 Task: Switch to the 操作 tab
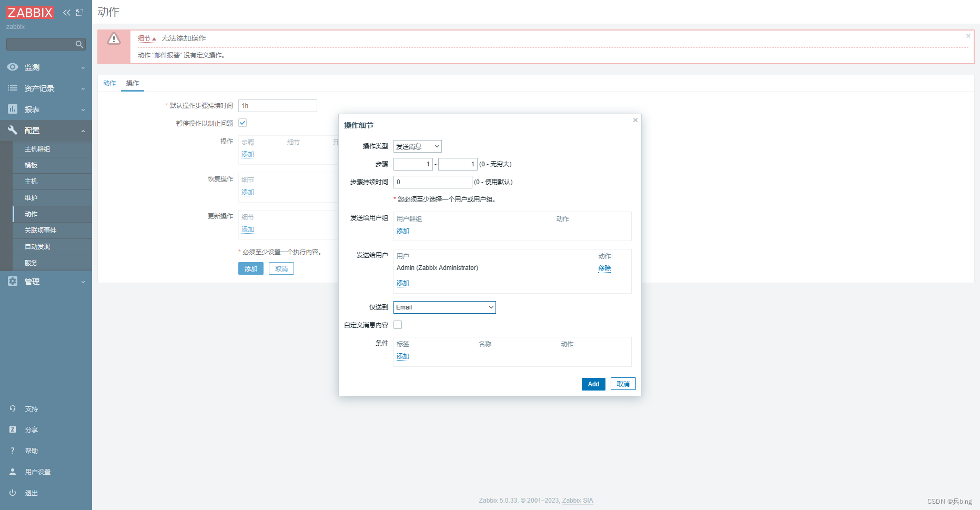coord(133,83)
